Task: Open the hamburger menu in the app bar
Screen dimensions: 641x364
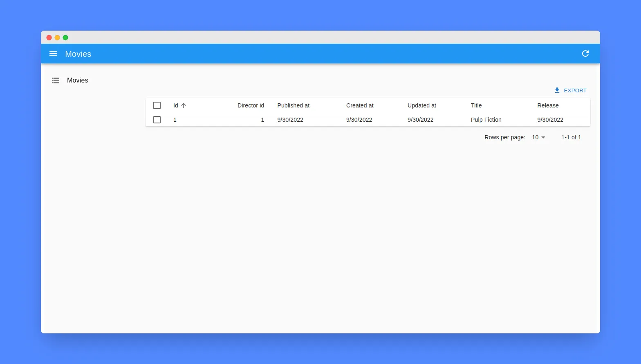Action: [53, 54]
